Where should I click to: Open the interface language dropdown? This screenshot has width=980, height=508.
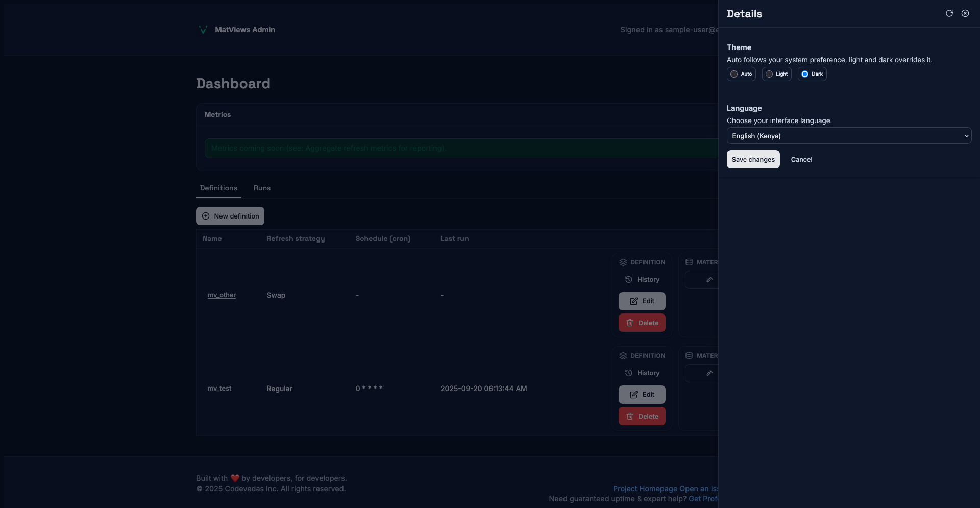point(848,136)
